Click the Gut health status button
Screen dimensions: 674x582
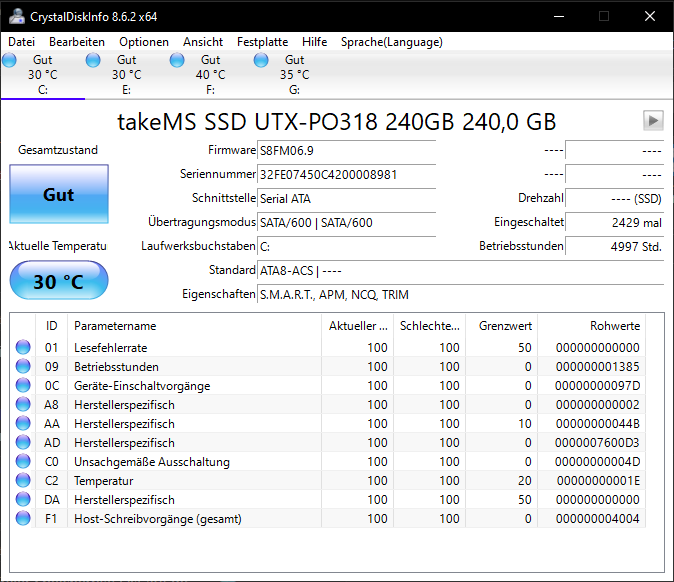tap(59, 194)
